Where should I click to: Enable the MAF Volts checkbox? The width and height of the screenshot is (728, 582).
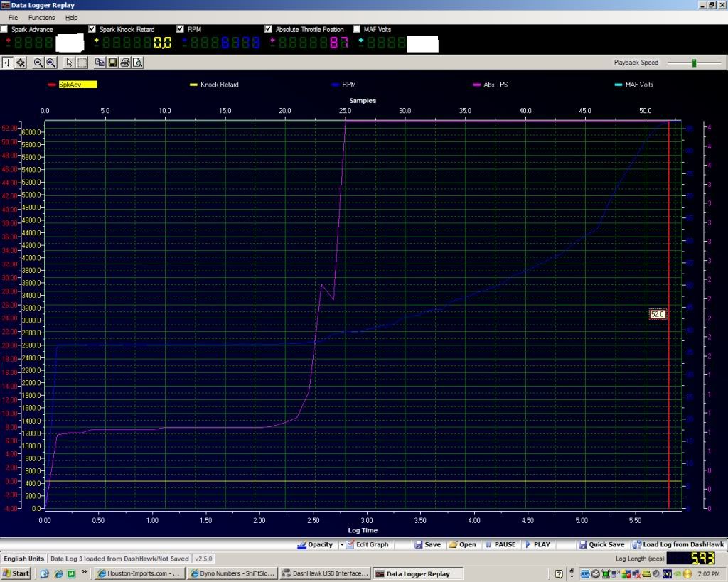coord(357,29)
